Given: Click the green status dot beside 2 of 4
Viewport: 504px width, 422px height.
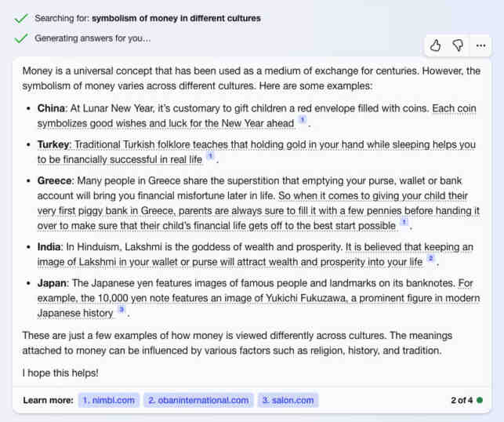Looking at the screenshot, I should click(x=480, y=400).
